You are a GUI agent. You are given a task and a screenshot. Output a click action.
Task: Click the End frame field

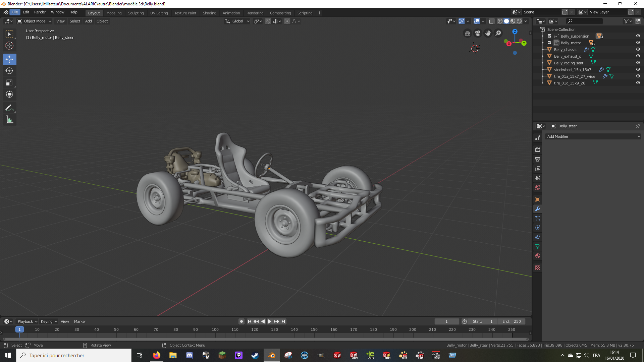point(512,321)
